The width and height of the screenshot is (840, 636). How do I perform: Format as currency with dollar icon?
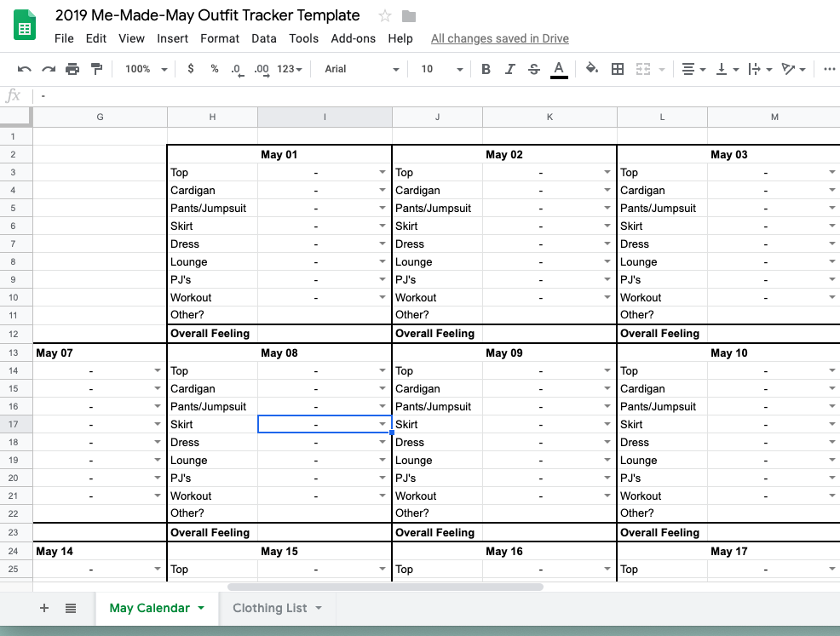tap(190, 68)
